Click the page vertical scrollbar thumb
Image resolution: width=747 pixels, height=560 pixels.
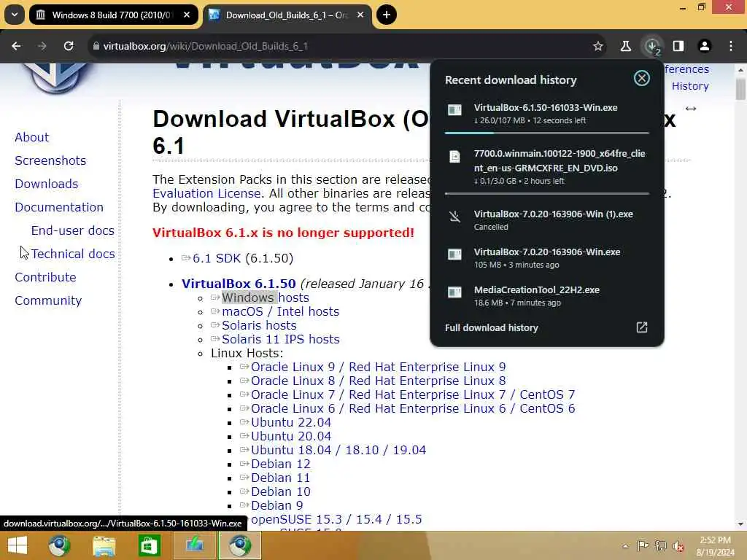coord(740,88)
